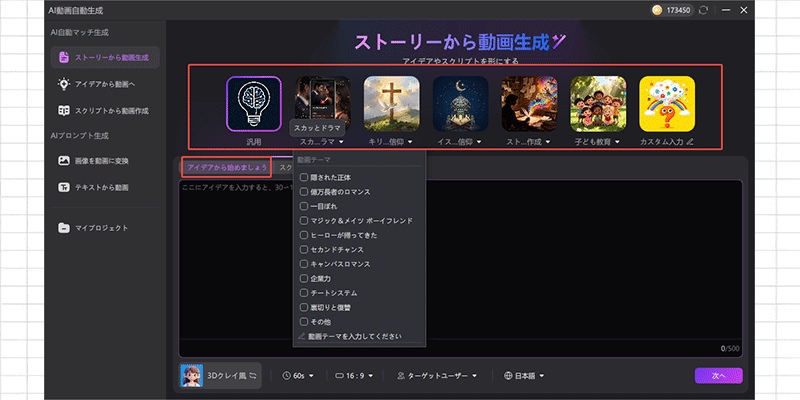Check the チートシステム theme checkbox
The height and width of the screenshot is (400, 800).
coord(304,293)
